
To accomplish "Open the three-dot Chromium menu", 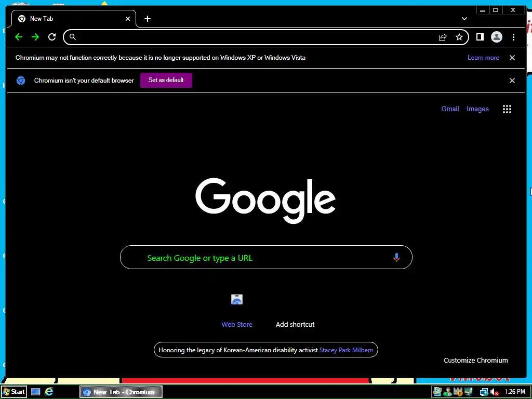I will pyautogui.click(x=513, y=37).
